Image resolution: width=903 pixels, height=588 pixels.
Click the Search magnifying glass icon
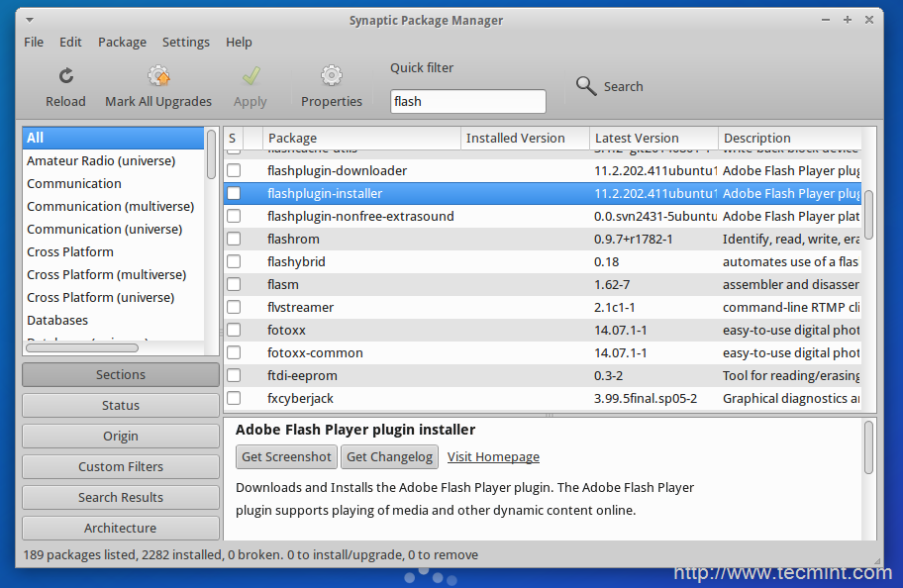pos(586,87)
